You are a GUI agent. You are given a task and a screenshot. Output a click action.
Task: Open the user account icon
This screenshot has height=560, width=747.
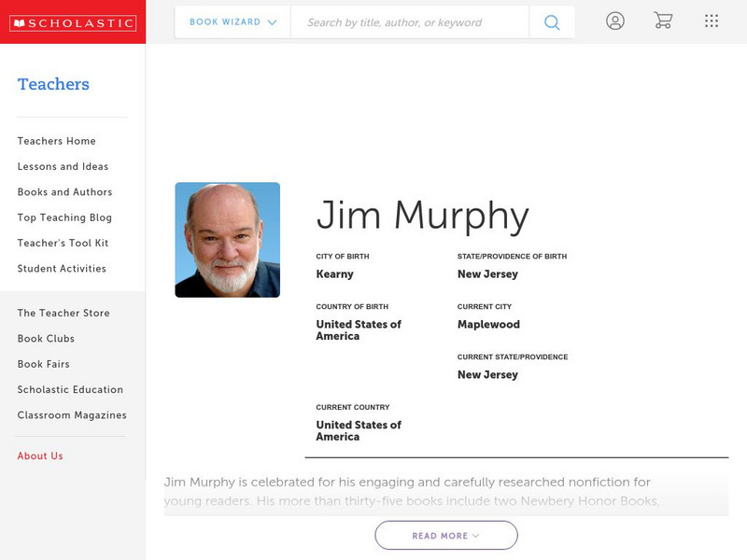(615, 21)
